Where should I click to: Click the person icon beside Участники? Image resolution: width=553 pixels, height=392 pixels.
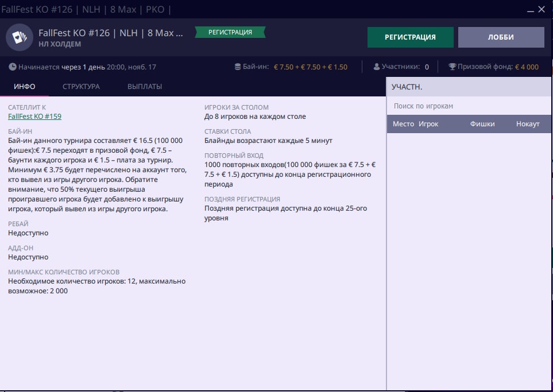[x=377, y=67]
